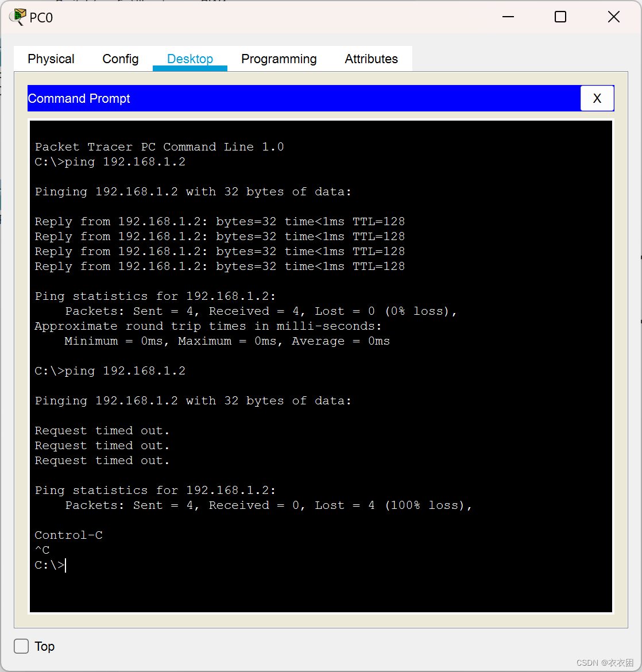Switch to the Attributes tab
This screenshot has height=672, width=642.
coord(372,59)
